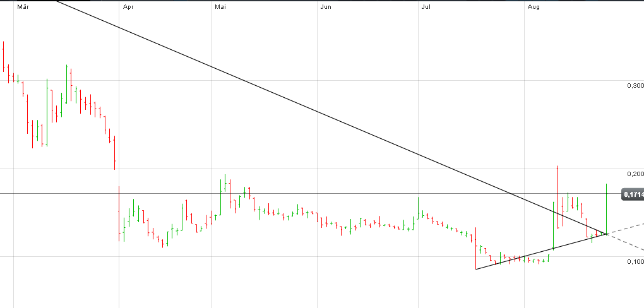Select the long descending trendline
The height and width of the screenshot is (308, 644).
pyautogui.click(x=331, y=117)
